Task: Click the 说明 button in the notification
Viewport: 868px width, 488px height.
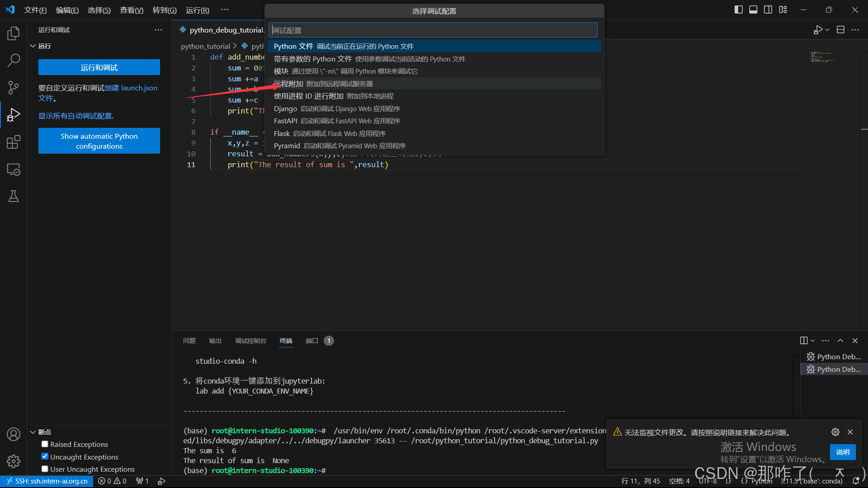Action: pyautogui.click(x=842, y=452)
